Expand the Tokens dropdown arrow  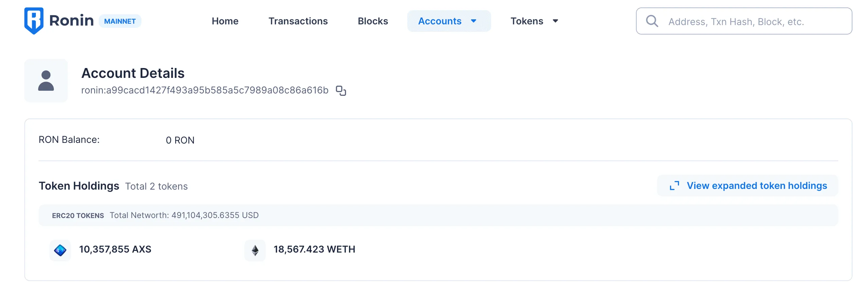pos(555,21)
